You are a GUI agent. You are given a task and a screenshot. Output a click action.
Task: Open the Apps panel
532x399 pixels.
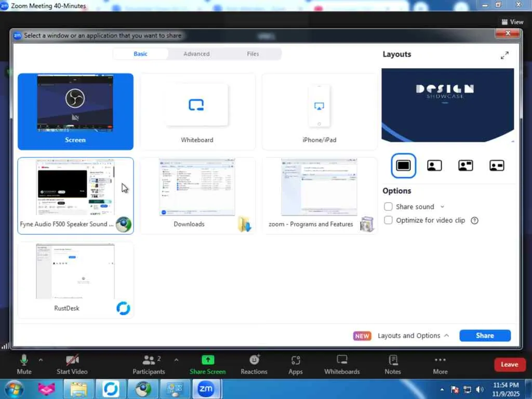296,364
